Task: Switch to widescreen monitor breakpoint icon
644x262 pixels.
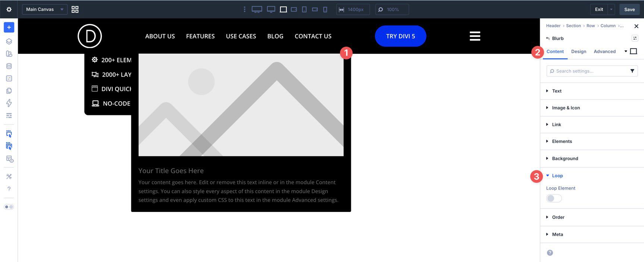Action: [271, 9]
